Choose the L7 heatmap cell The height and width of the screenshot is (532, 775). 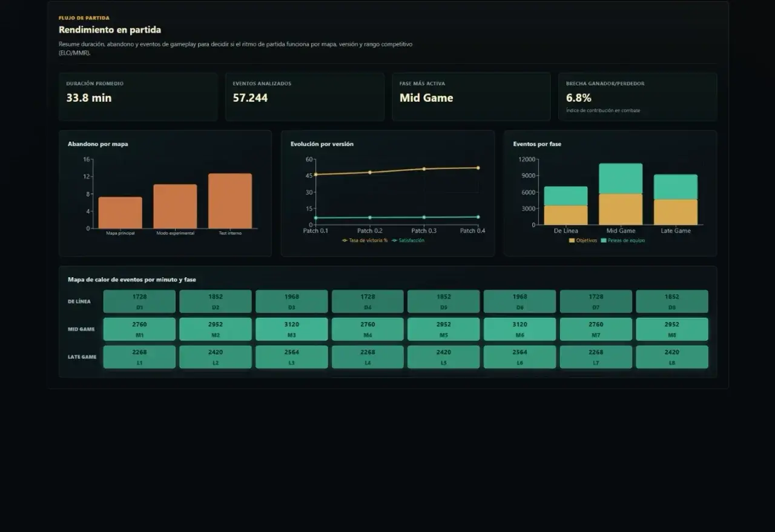[596, 357]
